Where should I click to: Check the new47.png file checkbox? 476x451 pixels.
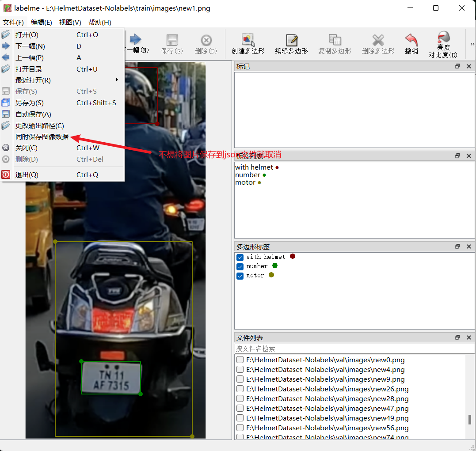click(x=240, y=408)
